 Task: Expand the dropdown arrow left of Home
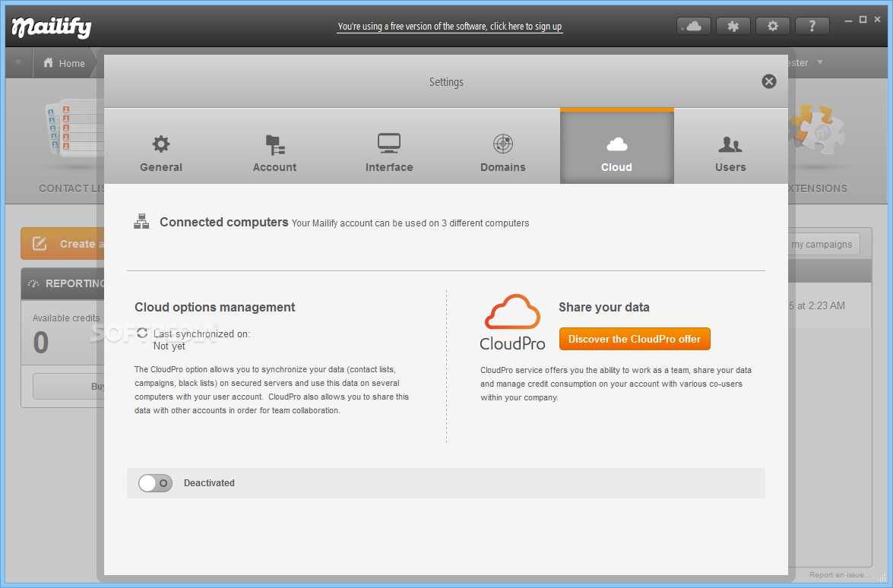point(18,62)
